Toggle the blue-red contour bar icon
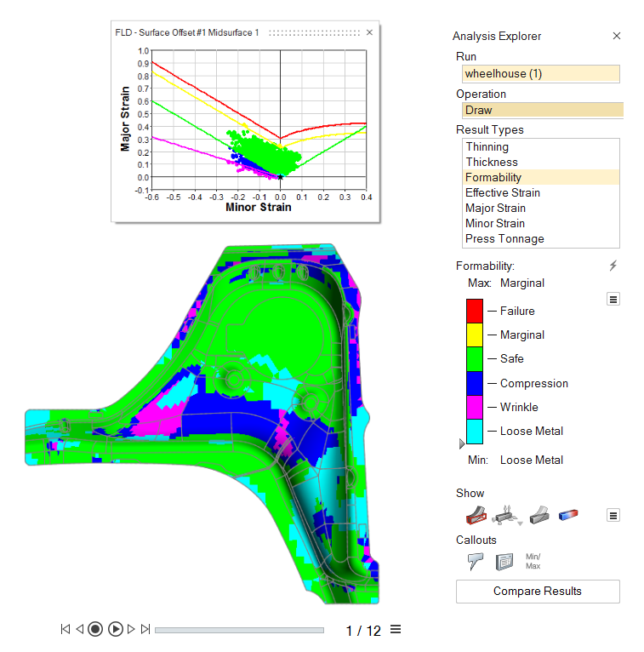 (x=568, y=514)
